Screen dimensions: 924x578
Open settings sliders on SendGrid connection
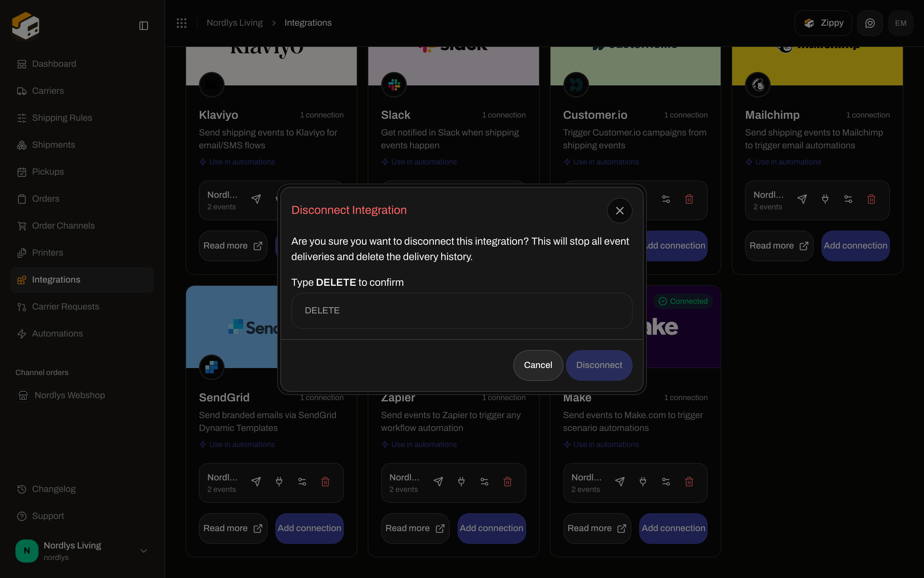(302, 482)
